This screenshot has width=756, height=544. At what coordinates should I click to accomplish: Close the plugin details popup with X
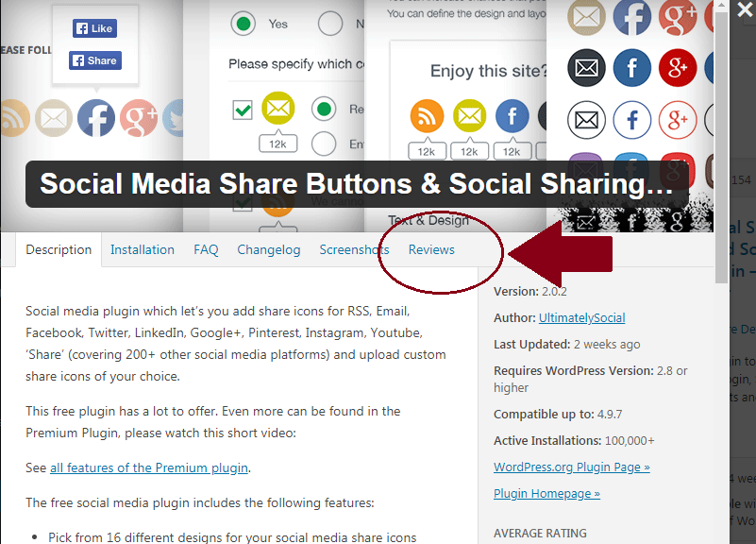pos(745,9)
